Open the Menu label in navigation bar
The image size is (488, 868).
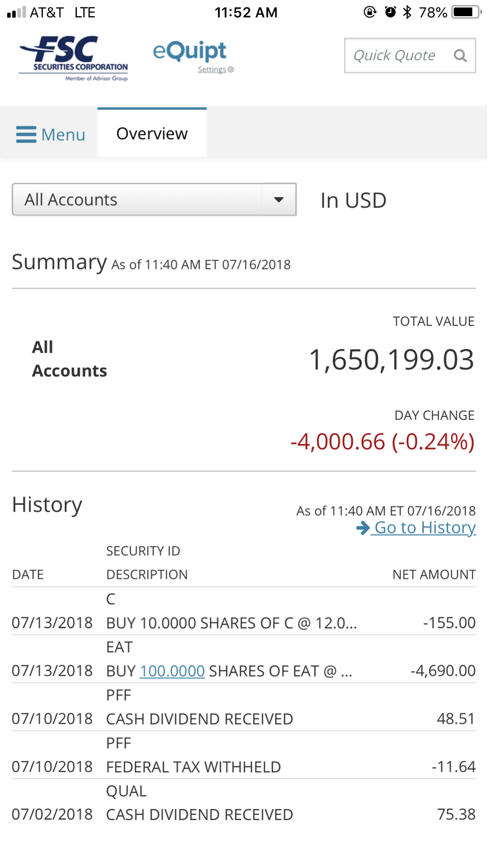pyautogui.click(x=63, y=135)
